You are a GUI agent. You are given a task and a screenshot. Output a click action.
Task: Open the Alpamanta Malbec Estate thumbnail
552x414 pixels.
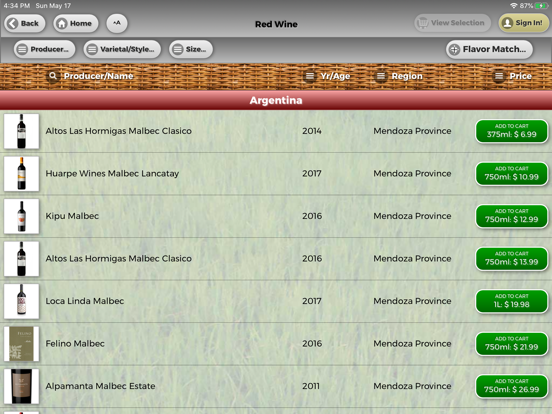[x=21, y=386]
